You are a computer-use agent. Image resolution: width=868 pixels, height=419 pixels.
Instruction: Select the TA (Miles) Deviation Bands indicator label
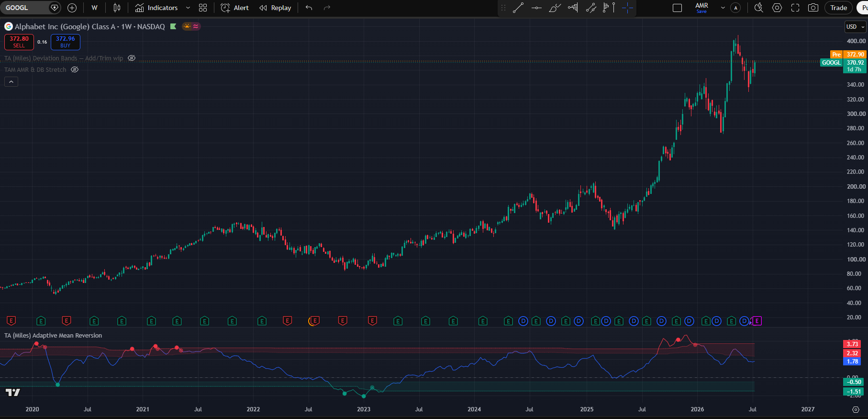tap(64, 58)
